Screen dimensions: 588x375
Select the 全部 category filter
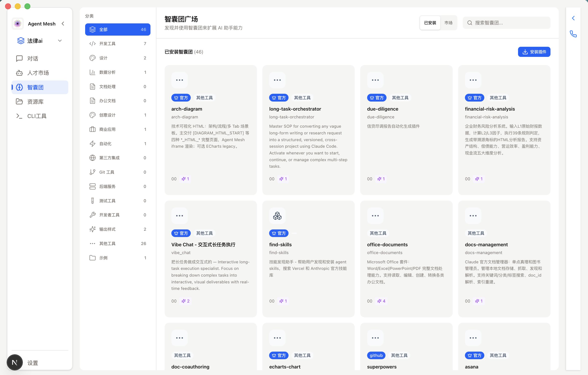point(118,29)
